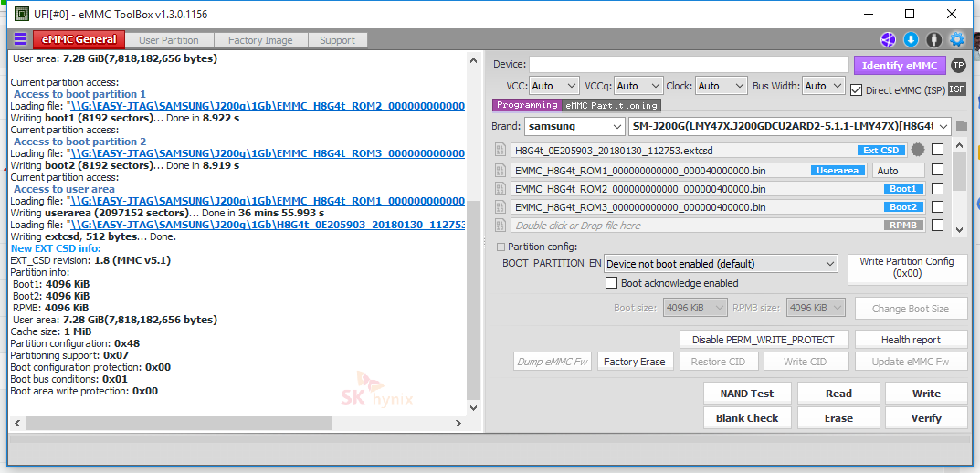Click the file icon of ROM2 row
Image resolution: width=980 pixels, height=473 pixels.
500,189
